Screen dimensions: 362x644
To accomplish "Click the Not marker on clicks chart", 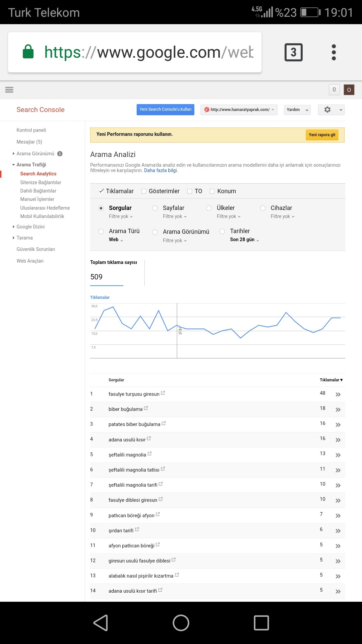I will (180, 331).
